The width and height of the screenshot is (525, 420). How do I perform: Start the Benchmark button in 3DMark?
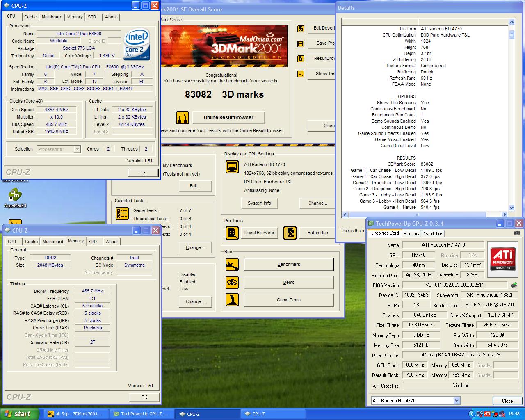click(289, 265)
